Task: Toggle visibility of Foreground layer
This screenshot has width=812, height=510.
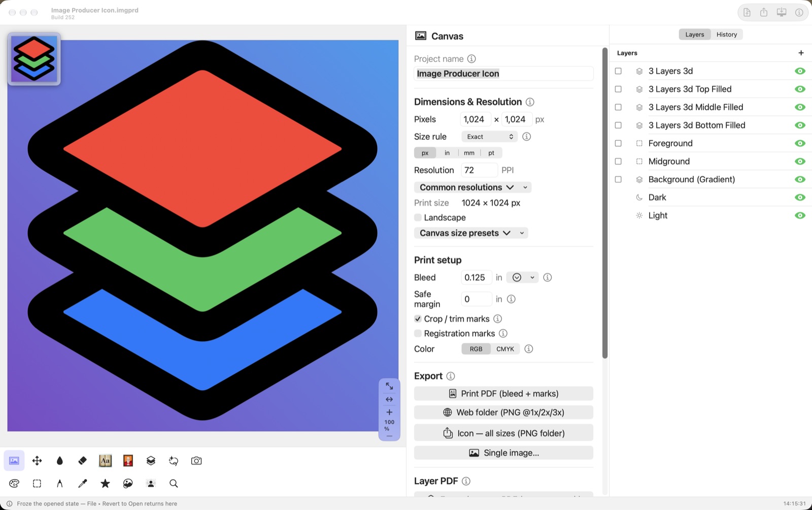Action: point(800,143)
